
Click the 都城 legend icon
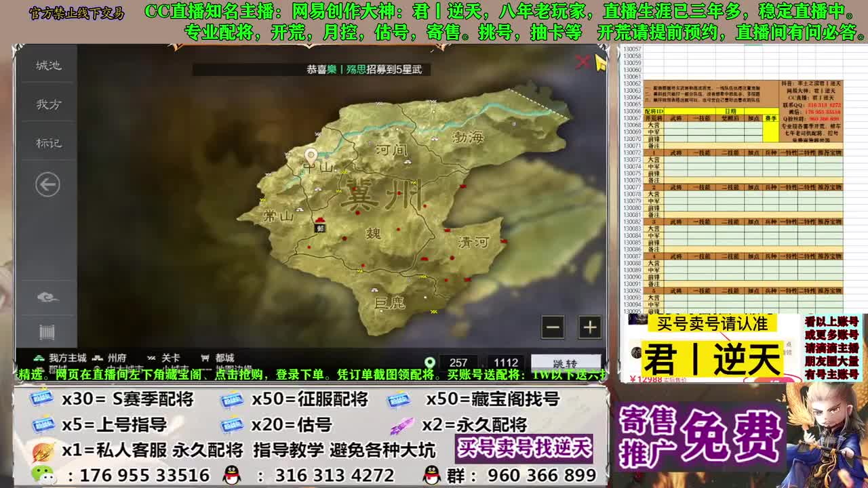[x=205, y=357]
